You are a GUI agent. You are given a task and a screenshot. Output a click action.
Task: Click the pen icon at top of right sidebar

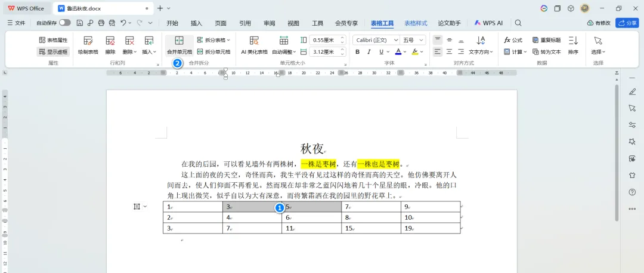(x=632, y=91)
